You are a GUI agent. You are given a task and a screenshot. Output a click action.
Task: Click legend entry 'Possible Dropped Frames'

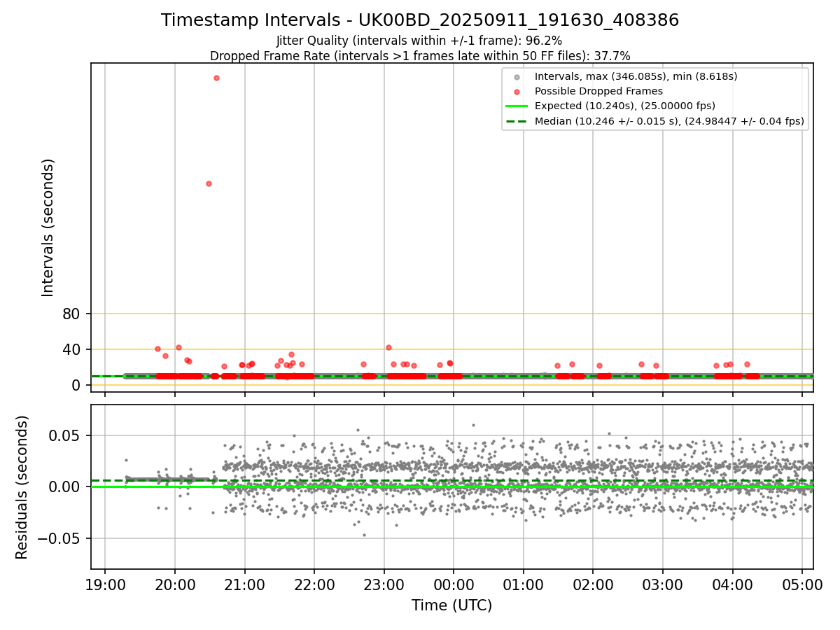click(598, 91)
